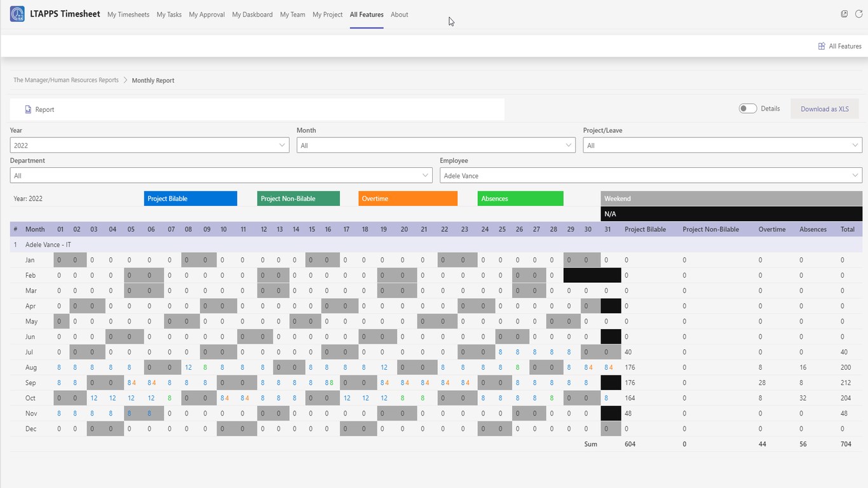Switch to the My Timesheets tab
Screen dimensions: 868x488
click(x=128, y=15)
